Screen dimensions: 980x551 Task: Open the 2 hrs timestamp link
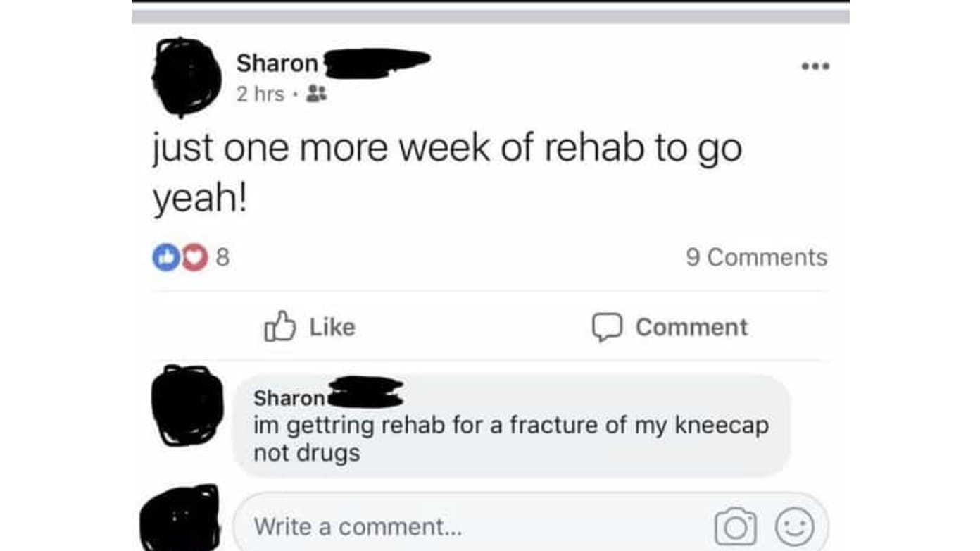260,94
